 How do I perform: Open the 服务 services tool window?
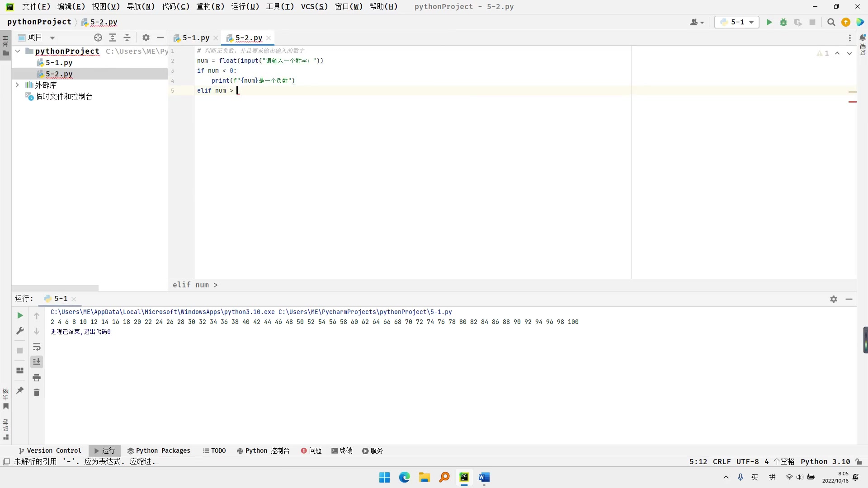[x=373, y=450]
